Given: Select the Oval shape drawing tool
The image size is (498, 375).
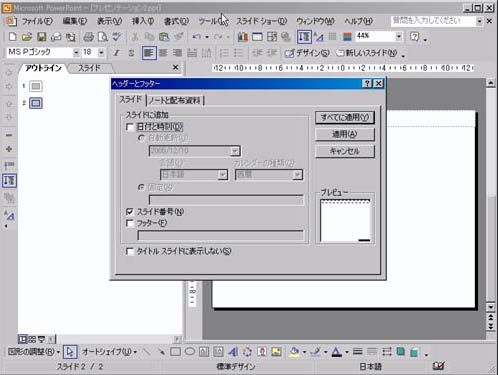Looking at the screenshot, I should 190,351.
